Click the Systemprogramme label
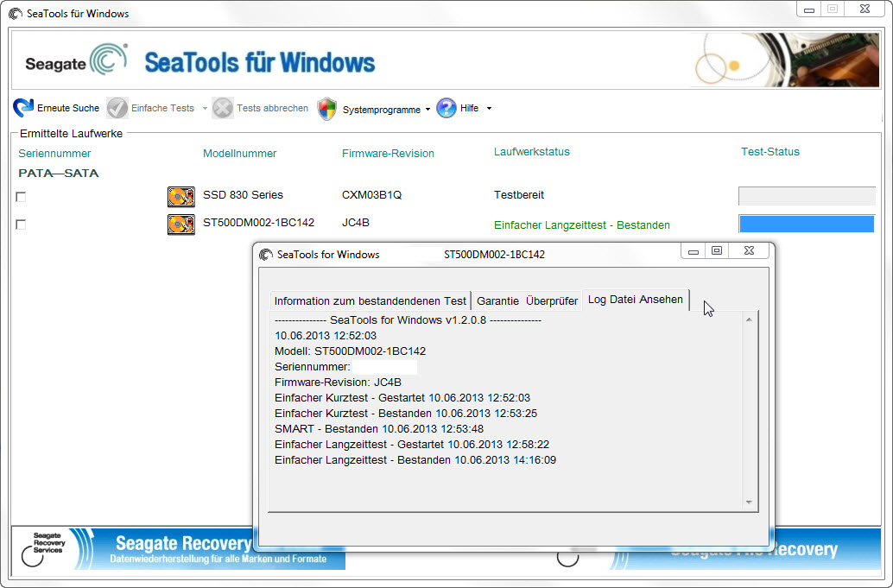 point(382,110)
